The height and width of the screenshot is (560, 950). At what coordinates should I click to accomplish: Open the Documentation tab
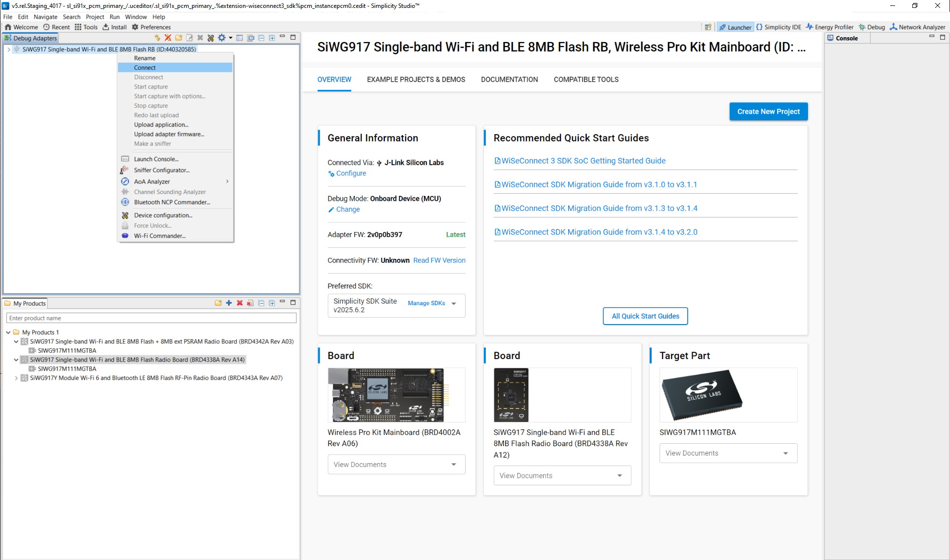[x=509, y=80]
